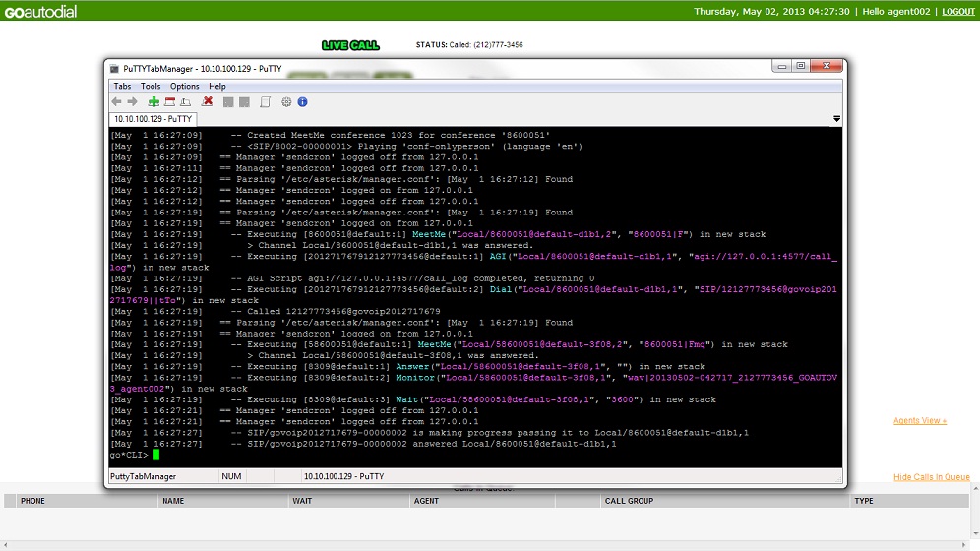
Task: Open settings via gear toolbar icon
Action: [286, 101]
